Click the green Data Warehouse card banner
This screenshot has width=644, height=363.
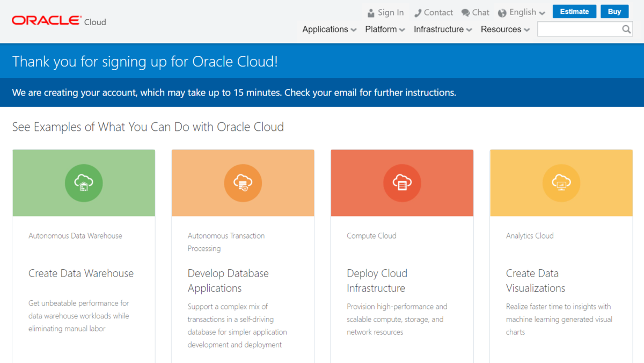click(84, 183)
